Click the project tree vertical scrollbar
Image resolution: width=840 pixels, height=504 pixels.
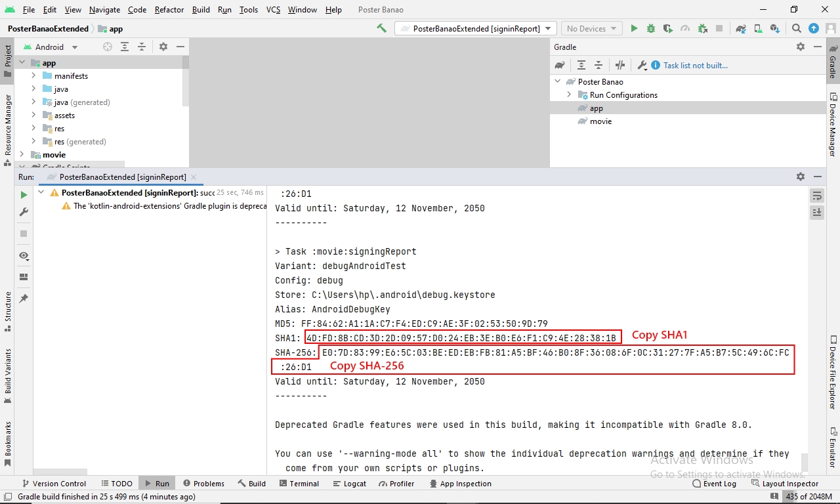coord(186,79)
